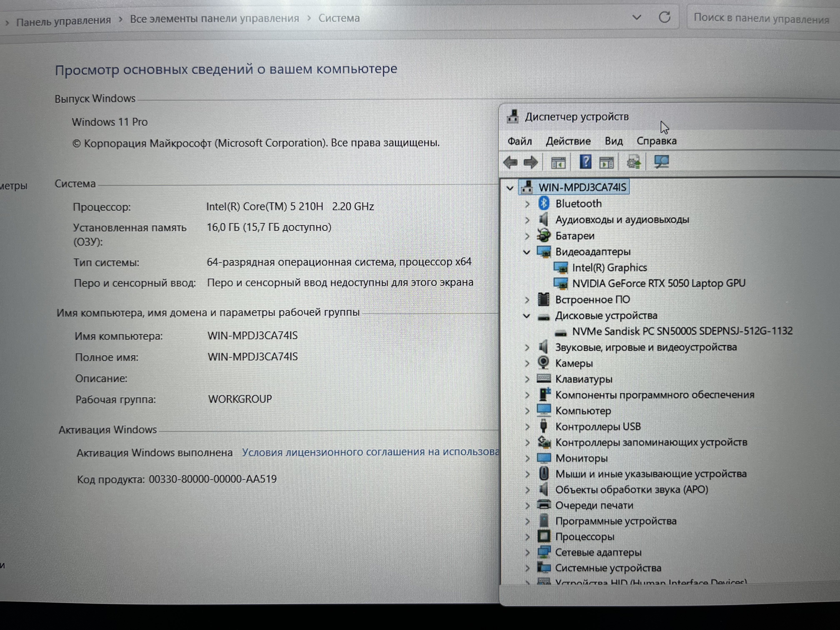Collapse the Видеоадаптеры category
This screenshot has height=630, width=840.
pos(527,252)
